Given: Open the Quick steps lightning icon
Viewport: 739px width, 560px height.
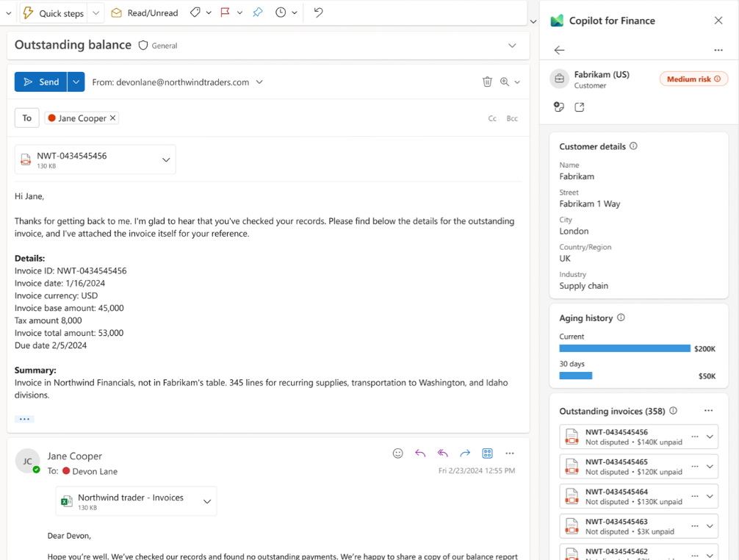Looking at the screenshot, I should 28,12.
